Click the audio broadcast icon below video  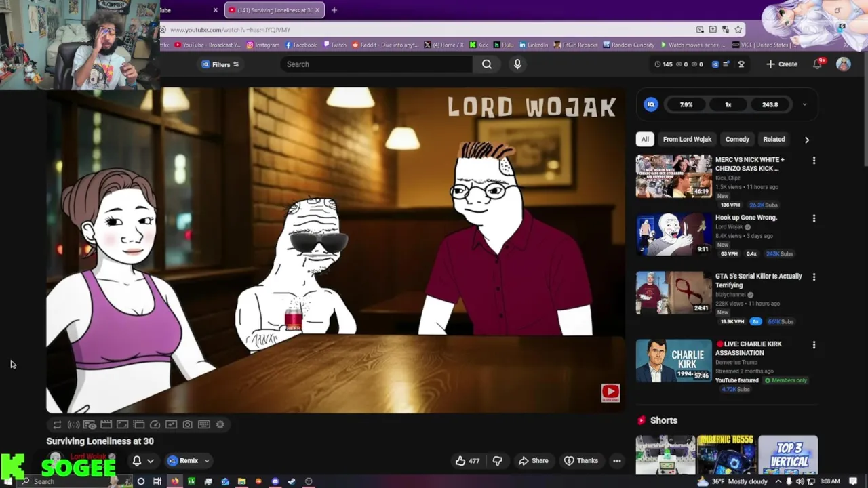click(x=73, y=424)
